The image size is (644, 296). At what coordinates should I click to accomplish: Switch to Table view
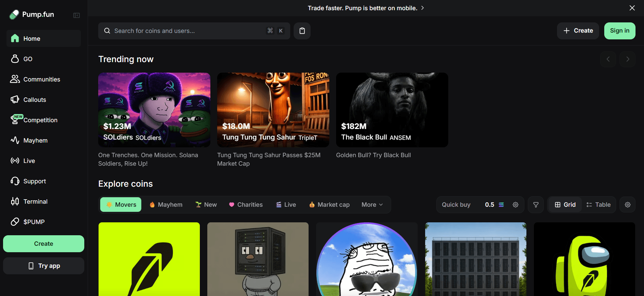(x=598, y=205)
